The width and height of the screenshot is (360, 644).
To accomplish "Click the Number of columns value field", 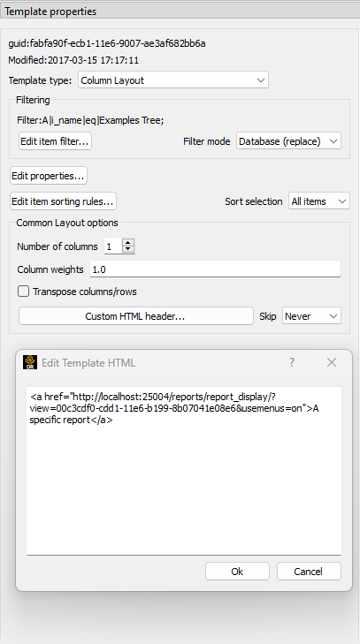I will 113,246.
